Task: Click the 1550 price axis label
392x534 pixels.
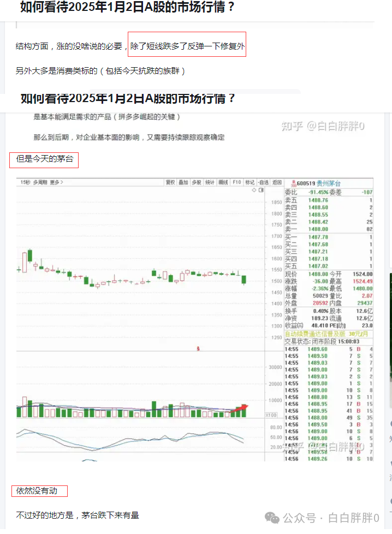Action: tap(277, 270)
